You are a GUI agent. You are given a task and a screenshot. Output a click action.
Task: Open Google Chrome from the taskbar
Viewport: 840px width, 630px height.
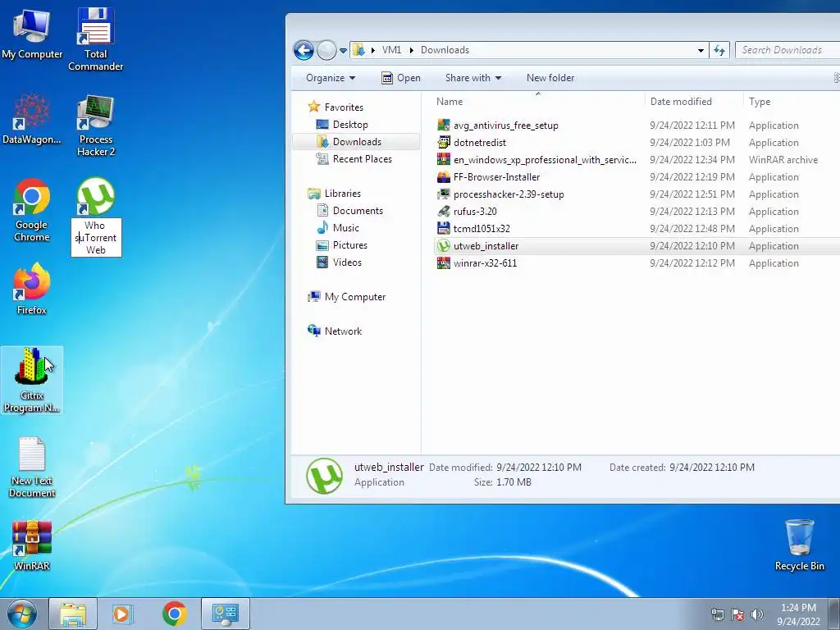tap(174, 614)
